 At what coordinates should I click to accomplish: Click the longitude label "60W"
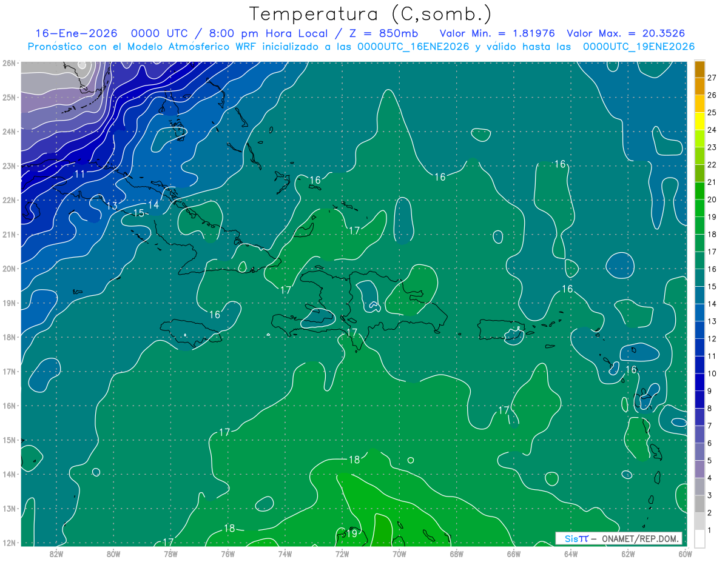[686, 554]
